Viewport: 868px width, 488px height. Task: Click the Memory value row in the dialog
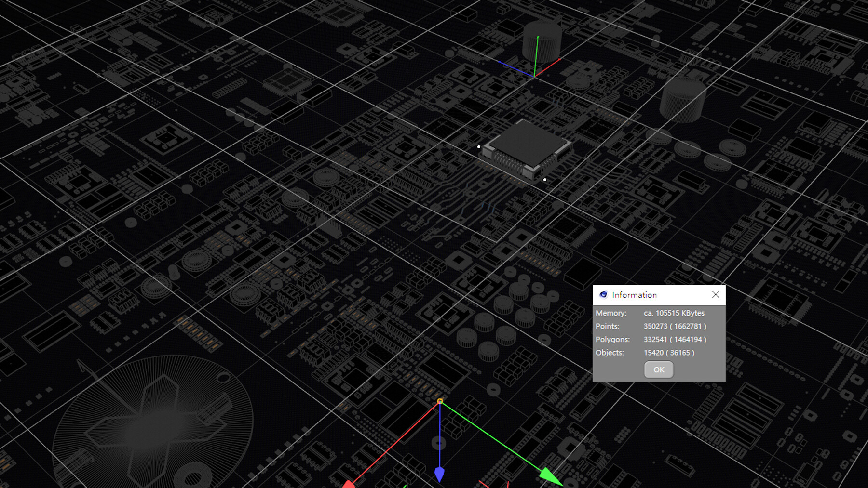[673, 313]
